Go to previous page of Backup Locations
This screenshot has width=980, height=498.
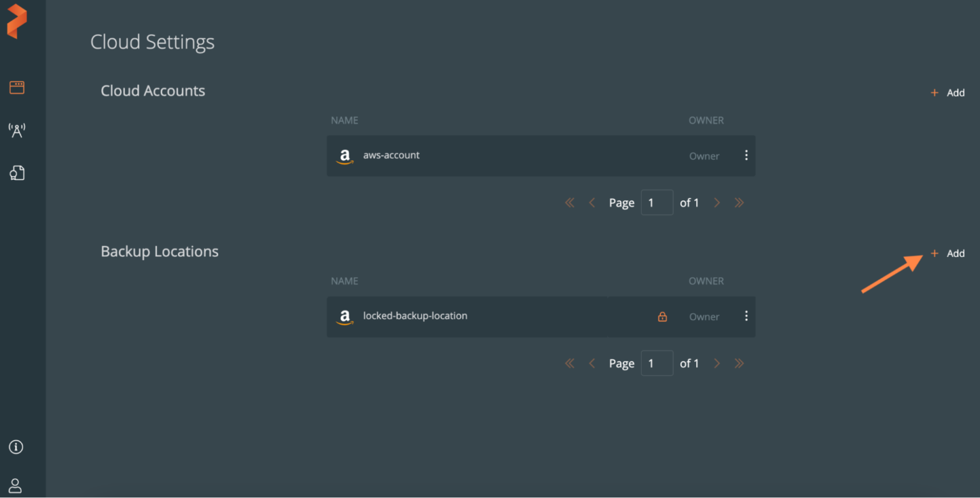point(591,363)
